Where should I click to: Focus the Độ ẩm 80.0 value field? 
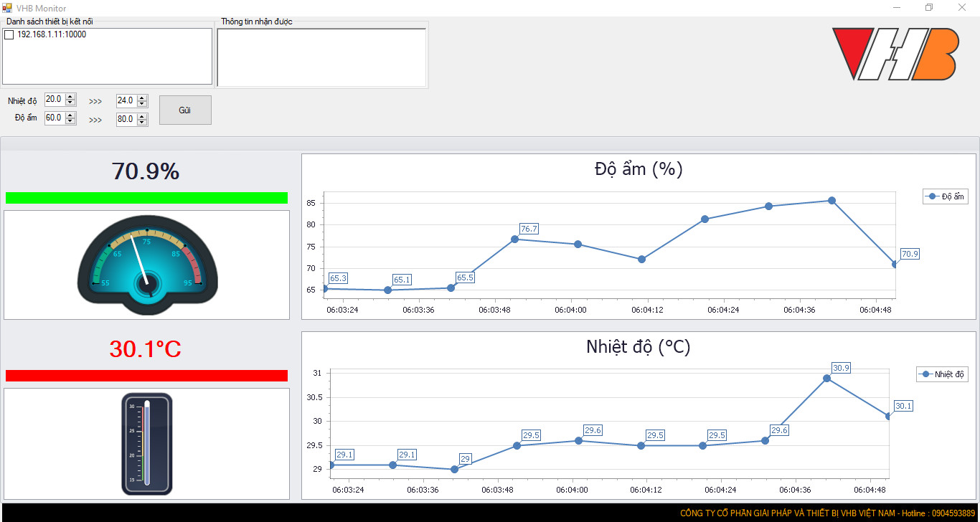tap(126, 119)
